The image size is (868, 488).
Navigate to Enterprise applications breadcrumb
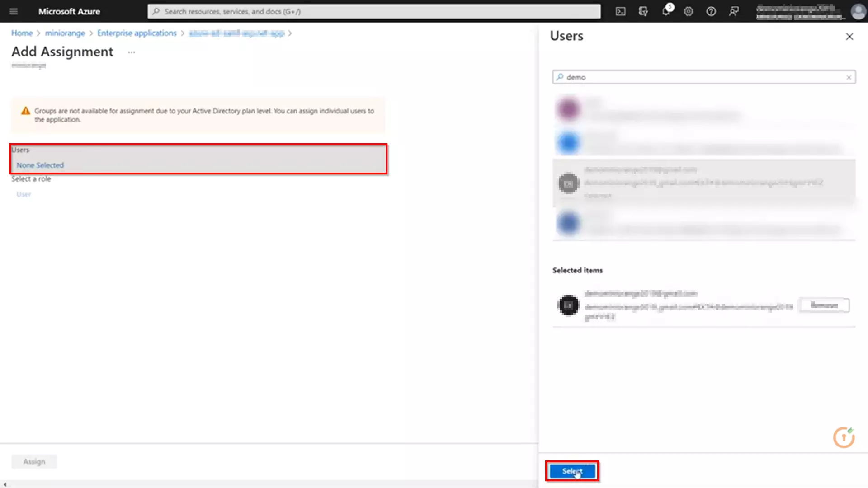[x=137, y=33]
